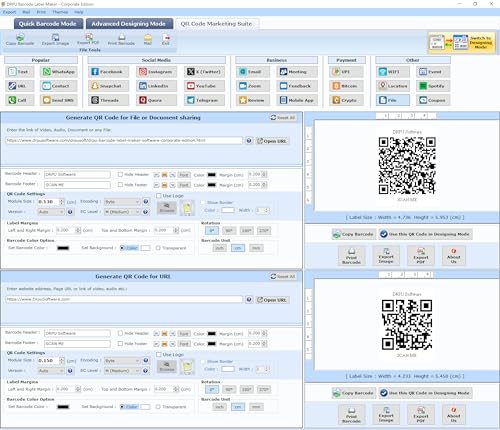Select Transparent background in URL panel
This screenshot has height=430, width=500.
click(158, 407)
